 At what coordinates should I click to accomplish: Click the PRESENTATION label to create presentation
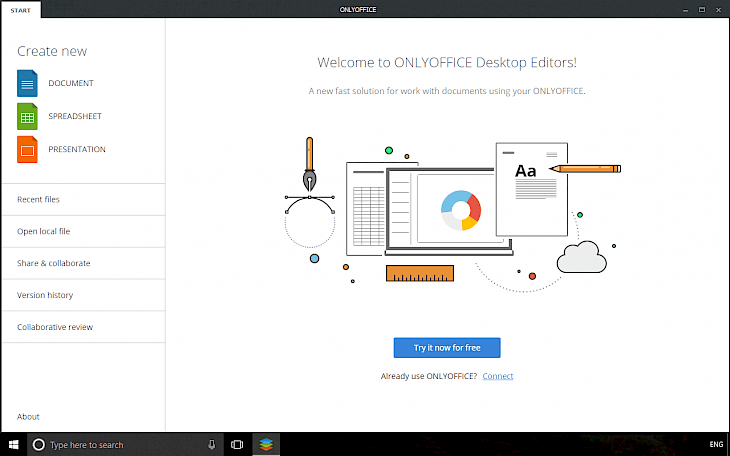[x=77, y=149]
